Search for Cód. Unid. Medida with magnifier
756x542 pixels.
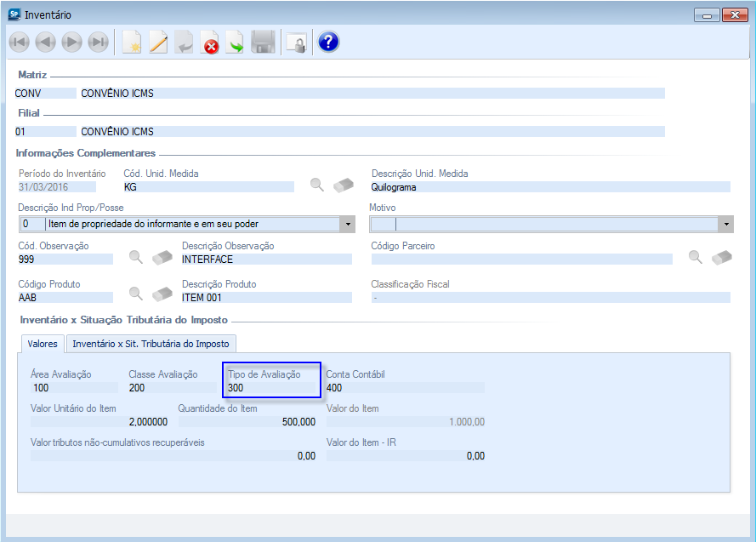point(316,185)
